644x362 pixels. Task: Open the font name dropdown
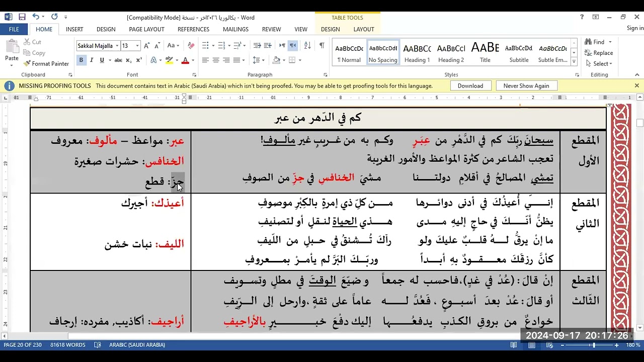(117, 46)
